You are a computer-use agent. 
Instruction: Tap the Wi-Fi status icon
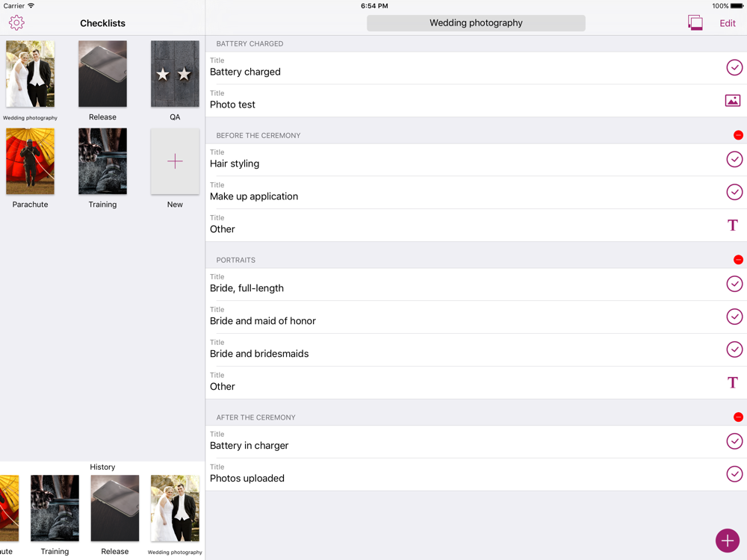pyautogui.click(x=31, y=6)
